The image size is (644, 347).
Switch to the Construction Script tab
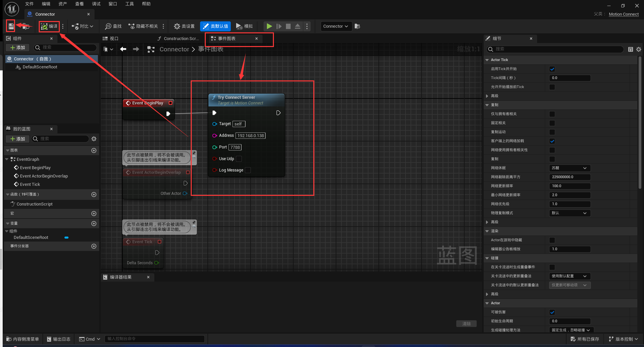(178, 39)
